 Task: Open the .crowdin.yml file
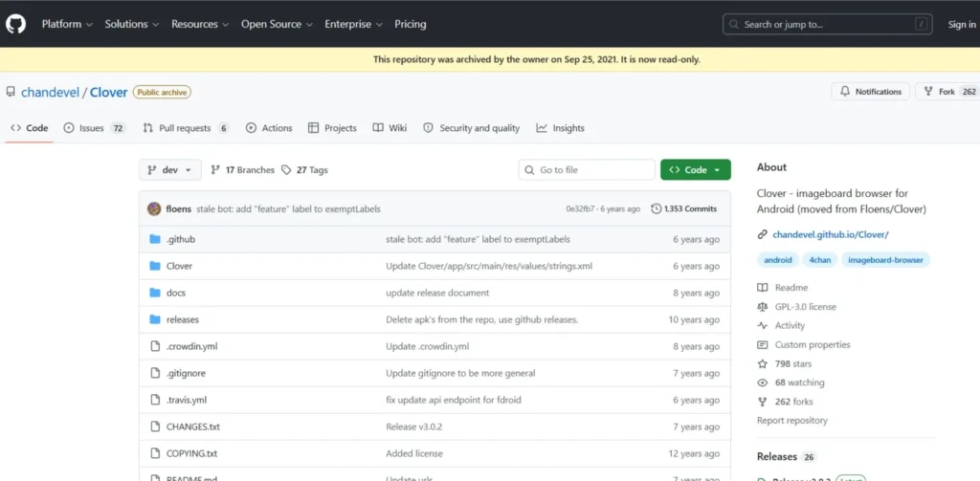click(x=191, y=346)
